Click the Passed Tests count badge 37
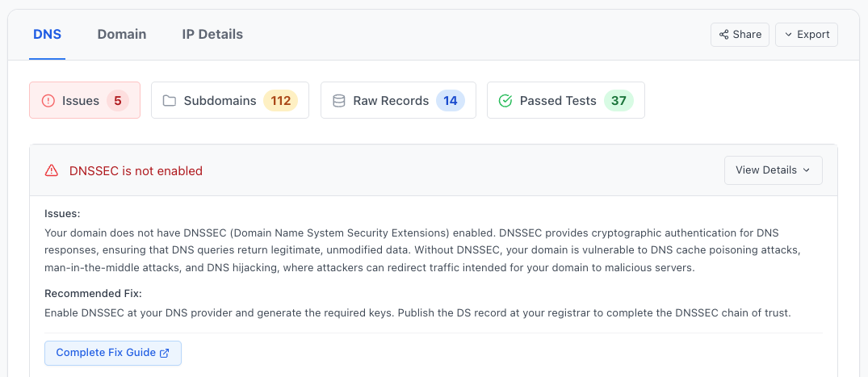Viewport: 868px width, 377px height. [619, 101]
